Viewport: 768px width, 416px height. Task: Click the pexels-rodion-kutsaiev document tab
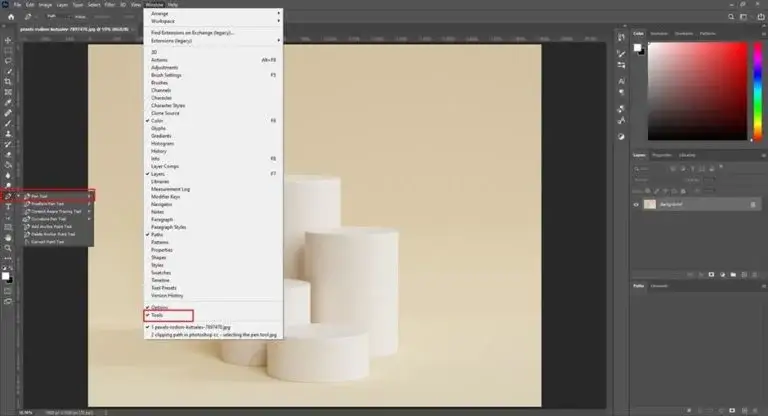(x=74, y=29)
